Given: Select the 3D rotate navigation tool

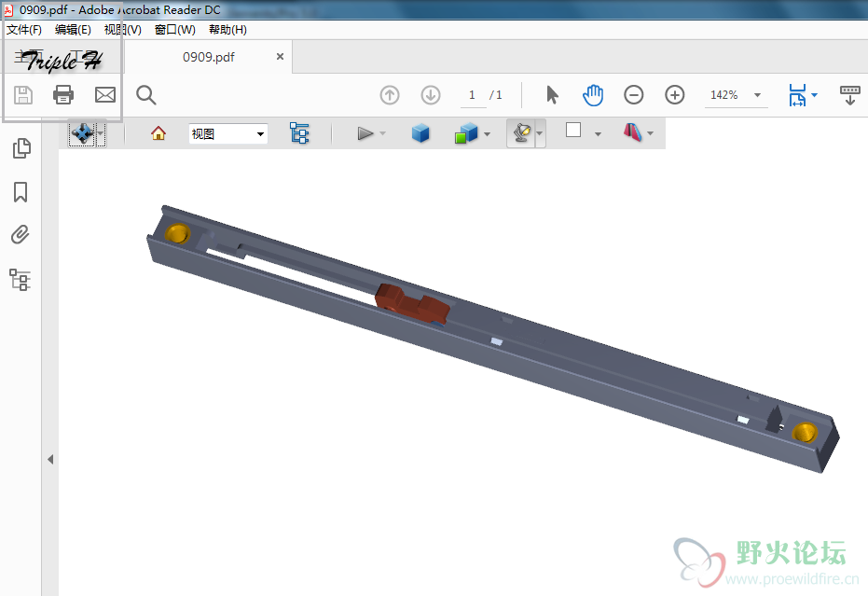Looking at the screenshot, I should click(82, 133).
